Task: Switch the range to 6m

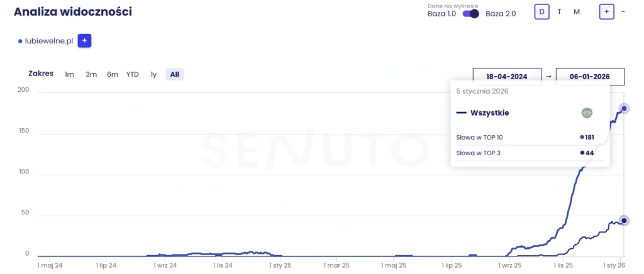Action: tap(113, 74)
